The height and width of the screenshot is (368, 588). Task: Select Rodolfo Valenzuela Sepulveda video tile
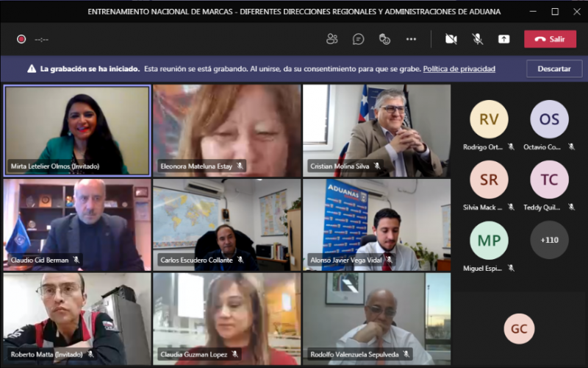point(376,319)
